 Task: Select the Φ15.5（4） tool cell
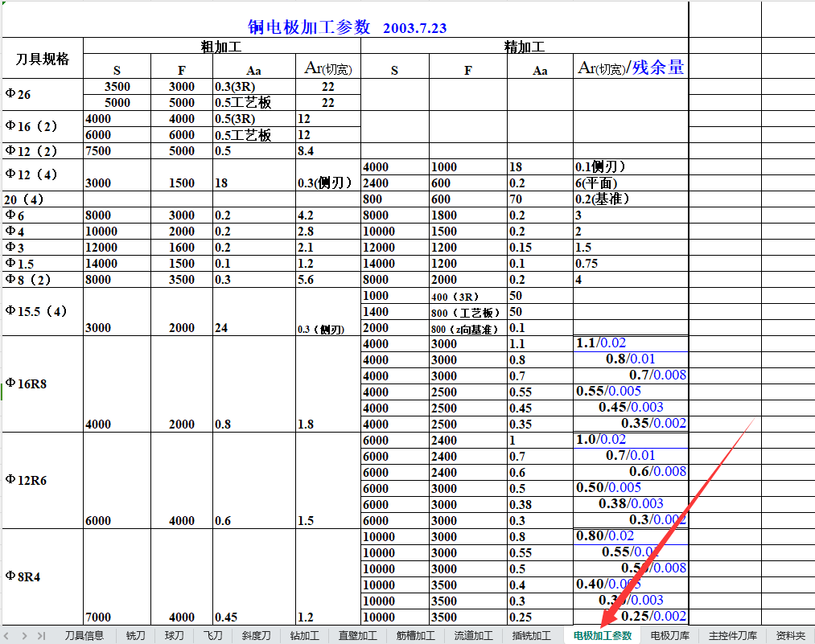(x=43, y=312)
